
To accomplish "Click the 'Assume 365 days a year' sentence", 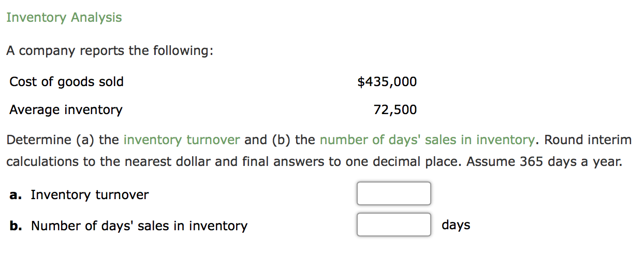I will [x=544, y=162].
